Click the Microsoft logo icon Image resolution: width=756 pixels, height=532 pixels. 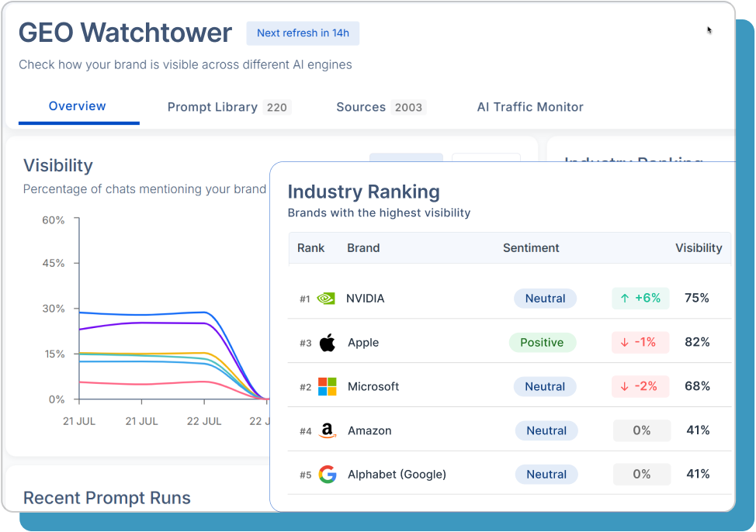click(328, 386)
